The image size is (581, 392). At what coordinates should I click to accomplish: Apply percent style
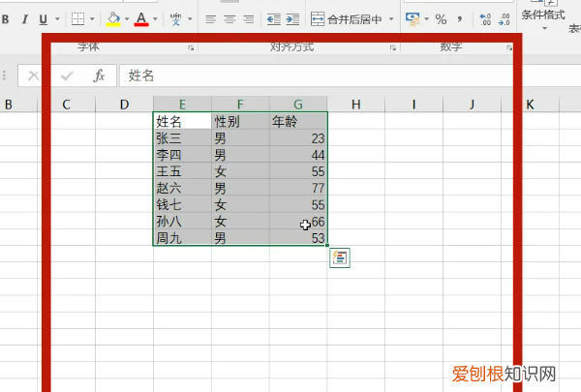pyautogui.click(x=441, y=19)
